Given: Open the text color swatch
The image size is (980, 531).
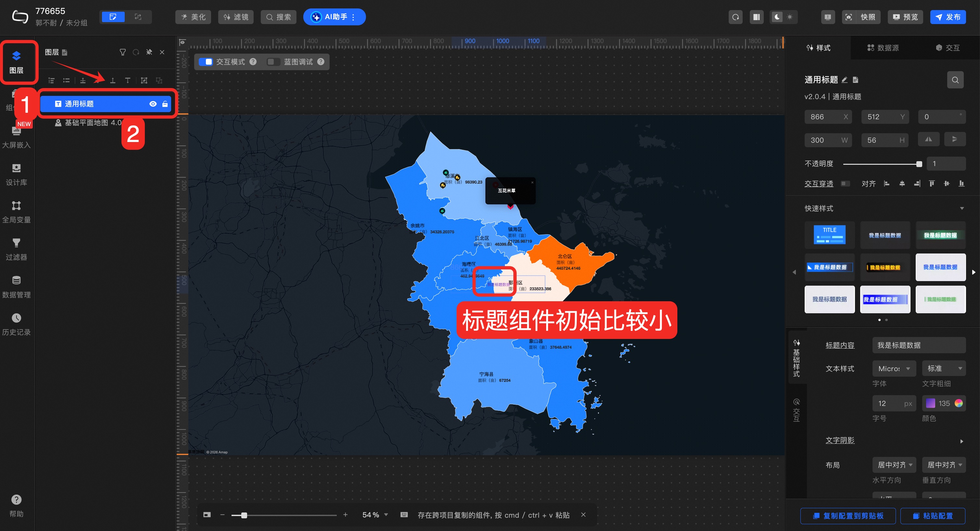Looking at the screenshot, I should pyautogui.click(x=930, y=404).
